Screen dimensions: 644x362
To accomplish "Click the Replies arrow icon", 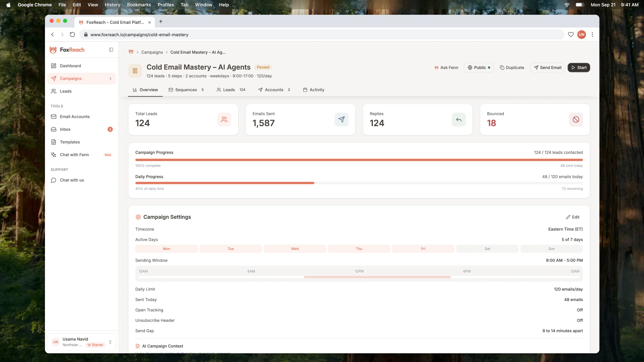I will pos(458,119).
